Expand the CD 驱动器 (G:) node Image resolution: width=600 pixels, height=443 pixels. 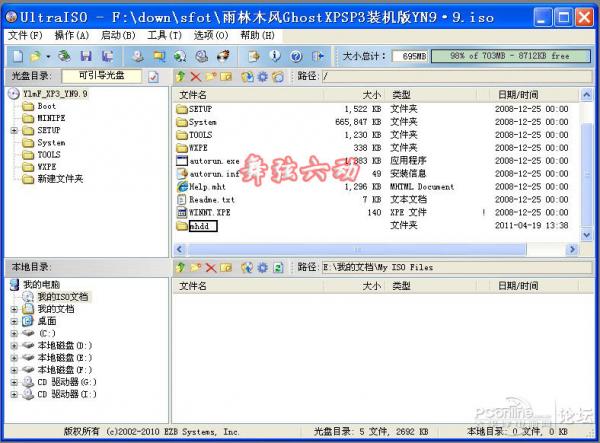click(x=14, y=382)
